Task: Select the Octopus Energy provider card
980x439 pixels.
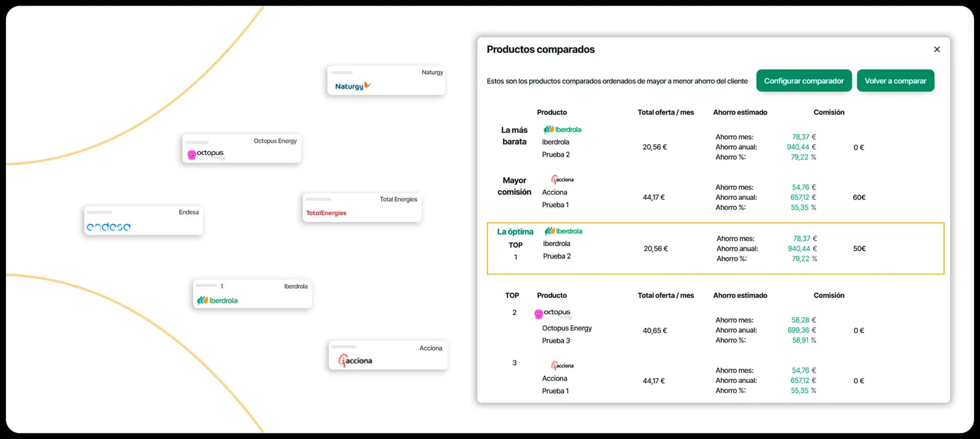Action: click(x=241, y=149)
